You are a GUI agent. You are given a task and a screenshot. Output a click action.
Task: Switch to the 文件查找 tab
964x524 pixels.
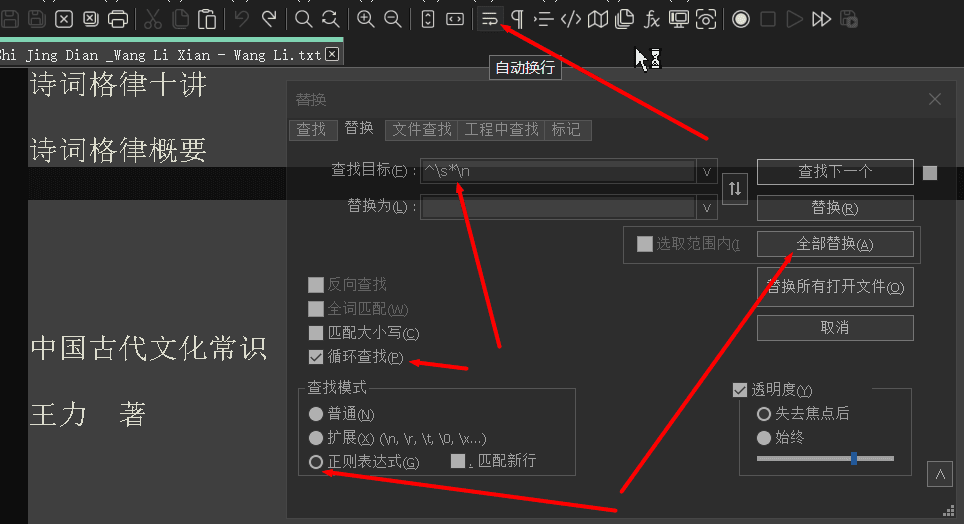[x=421, y=129]
